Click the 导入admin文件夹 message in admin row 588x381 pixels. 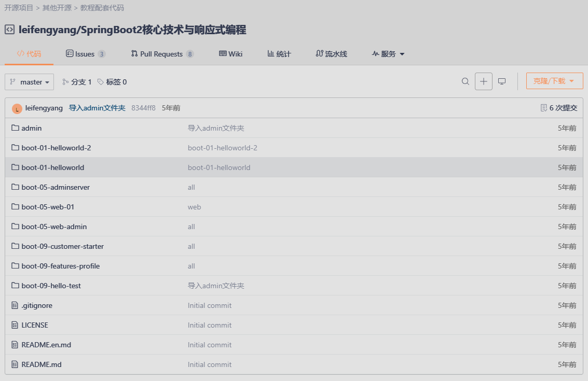point(216,128)
